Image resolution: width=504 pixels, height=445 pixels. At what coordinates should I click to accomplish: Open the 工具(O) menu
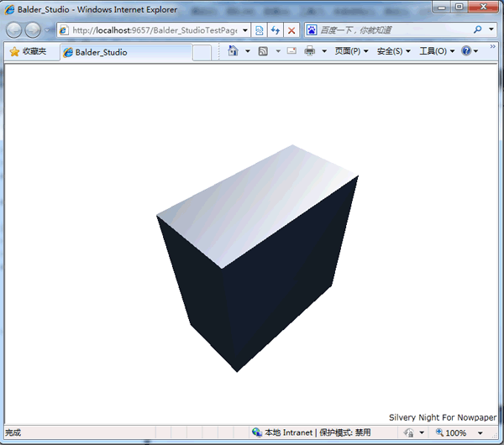pos(437,51)
